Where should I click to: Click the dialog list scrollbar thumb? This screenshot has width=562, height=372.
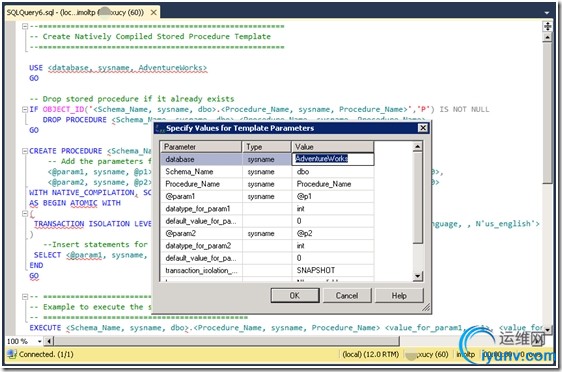click(418, 198)
